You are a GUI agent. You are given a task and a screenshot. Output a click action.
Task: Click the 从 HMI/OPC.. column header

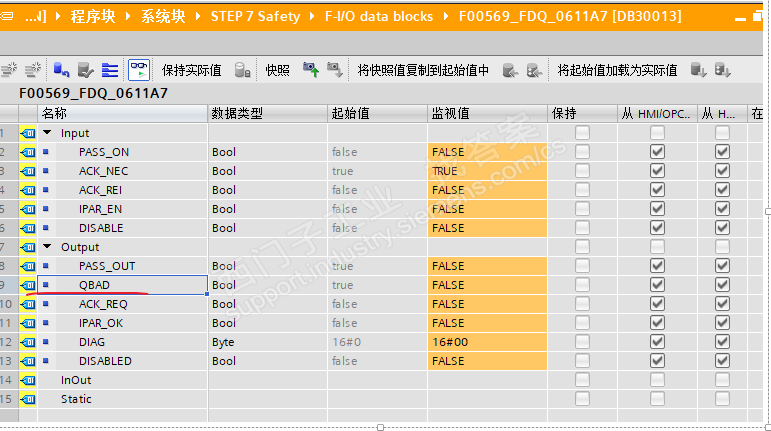(657, 114)
